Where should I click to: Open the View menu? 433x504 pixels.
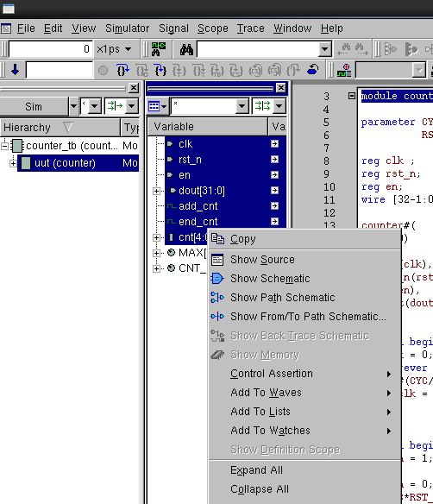[x=84, y=28]
